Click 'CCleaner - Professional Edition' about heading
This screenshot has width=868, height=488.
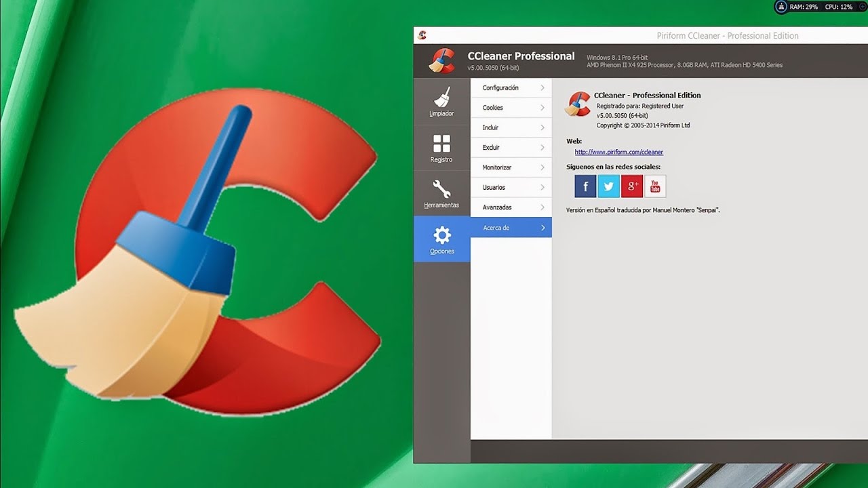point(648,96)
